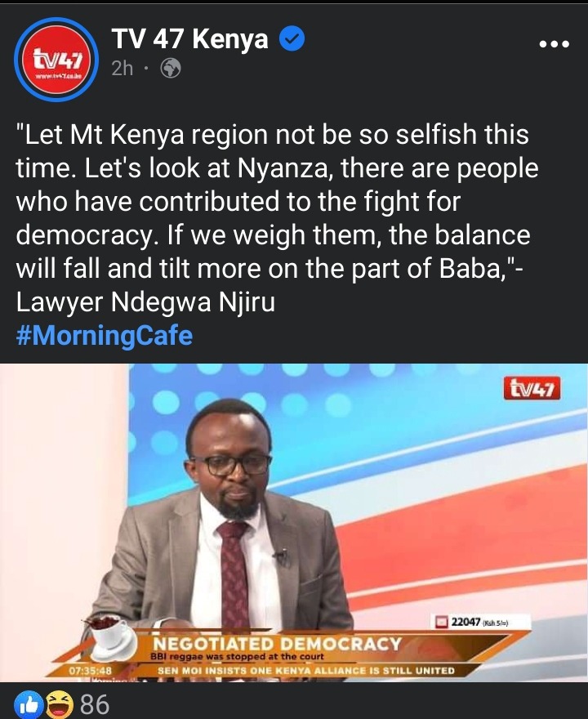Click the 2h post timestamp
The height and width of the screenshot is (719, 588).
tap(122, 69)
